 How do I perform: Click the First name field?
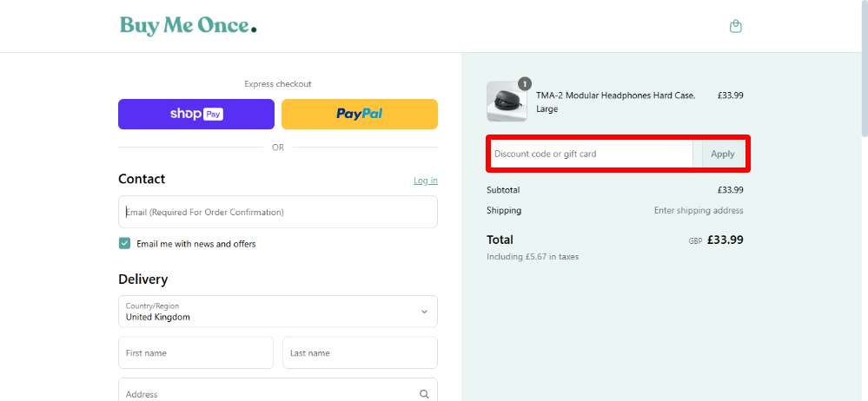pyautogui.click(x=196, y=353)
